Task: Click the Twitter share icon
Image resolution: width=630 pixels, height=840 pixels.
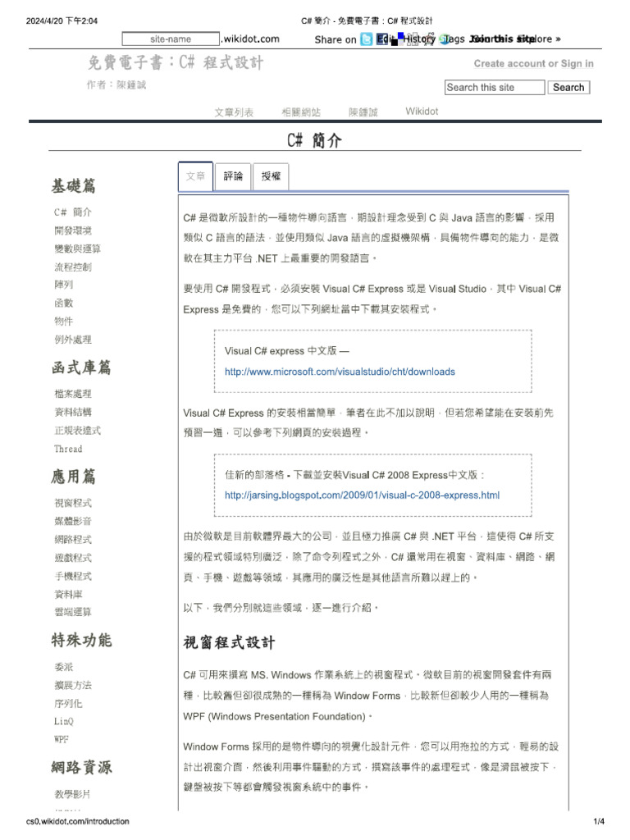Action: click(x=367, y=39)
